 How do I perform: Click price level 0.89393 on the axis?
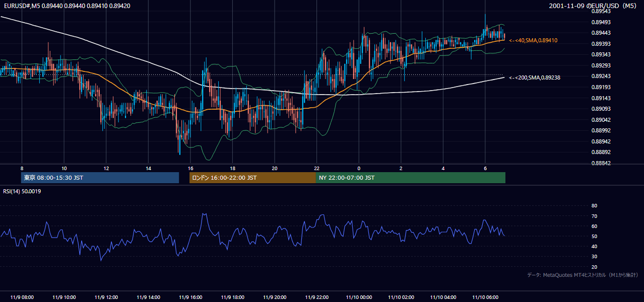[x=602, y=44]
